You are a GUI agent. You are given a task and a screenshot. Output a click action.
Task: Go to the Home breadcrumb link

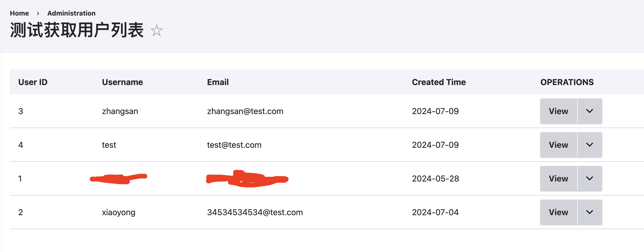click(19, 13)
